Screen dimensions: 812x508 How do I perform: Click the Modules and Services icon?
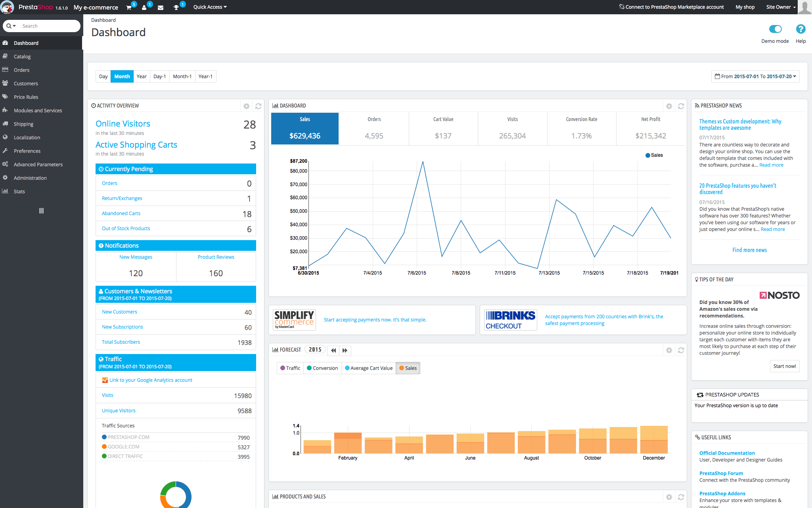(6, 110)
